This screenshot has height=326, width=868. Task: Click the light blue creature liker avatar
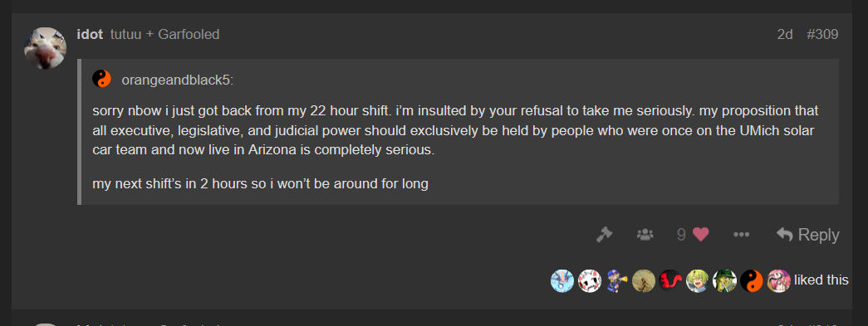click(x=562, y=280)
